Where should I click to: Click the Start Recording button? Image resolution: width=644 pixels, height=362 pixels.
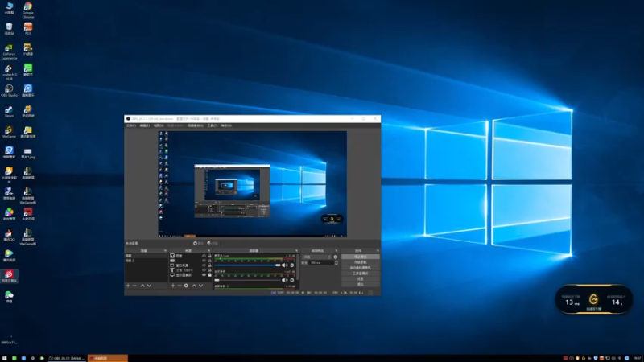click(x=360, y=262)
